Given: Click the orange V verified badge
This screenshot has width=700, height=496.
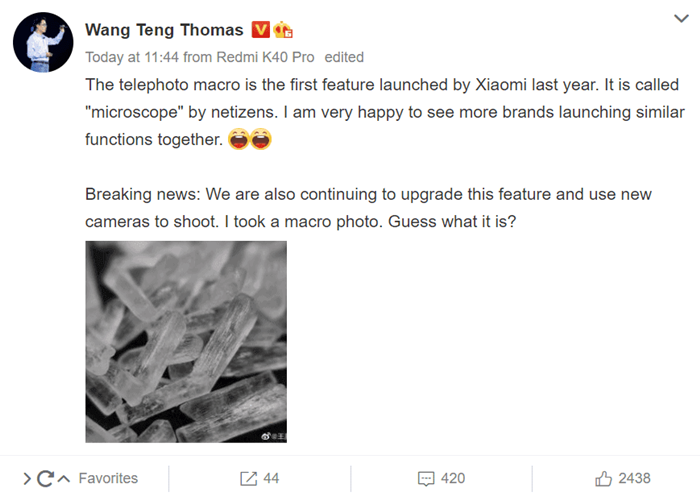Looking at the screenshot, I should pos(261,29).
